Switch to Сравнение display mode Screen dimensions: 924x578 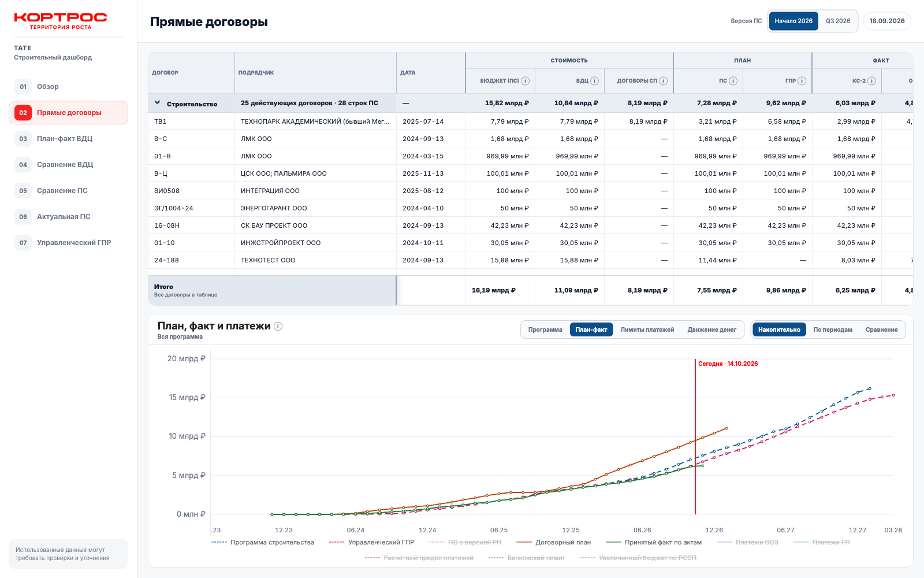tap(881, 329)
